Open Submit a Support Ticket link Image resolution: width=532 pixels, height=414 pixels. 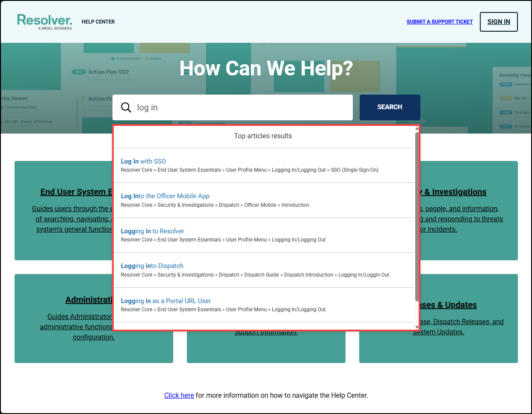(440, 22)
